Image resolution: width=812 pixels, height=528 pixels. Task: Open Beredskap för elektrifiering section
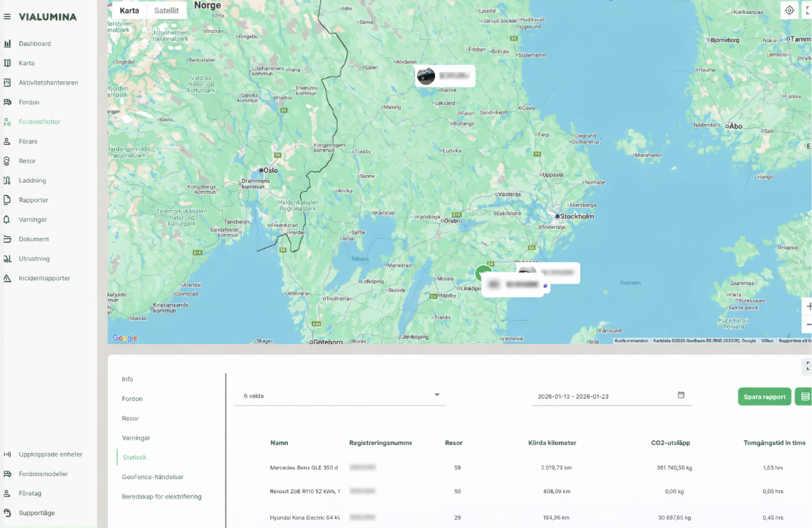(x=162, y=496)
